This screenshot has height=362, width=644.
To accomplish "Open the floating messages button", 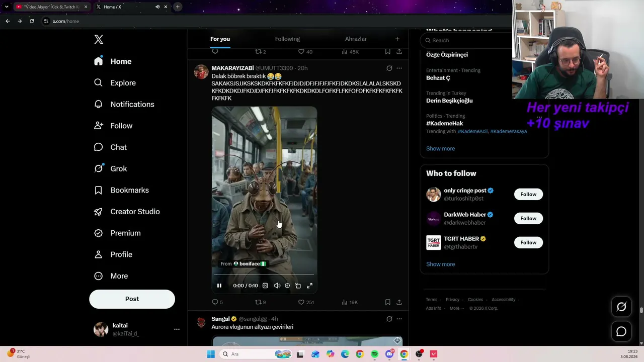I will (x=621, y=331).
